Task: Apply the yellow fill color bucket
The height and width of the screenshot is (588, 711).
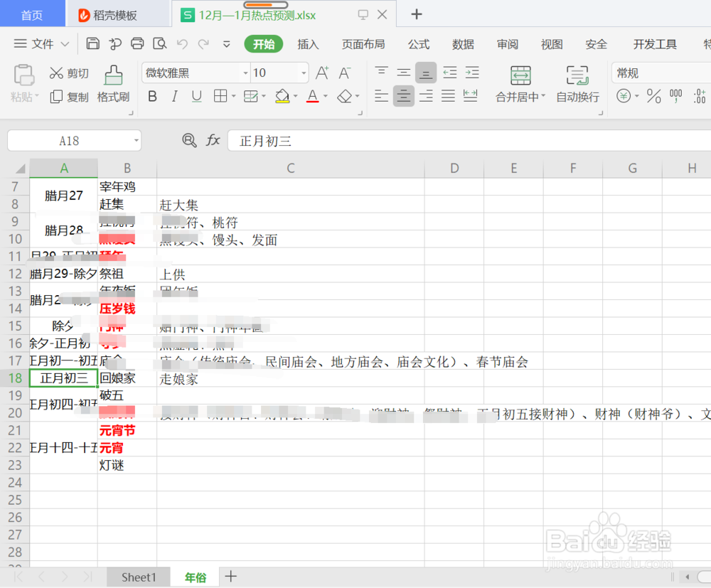Action: coord(282,96)
